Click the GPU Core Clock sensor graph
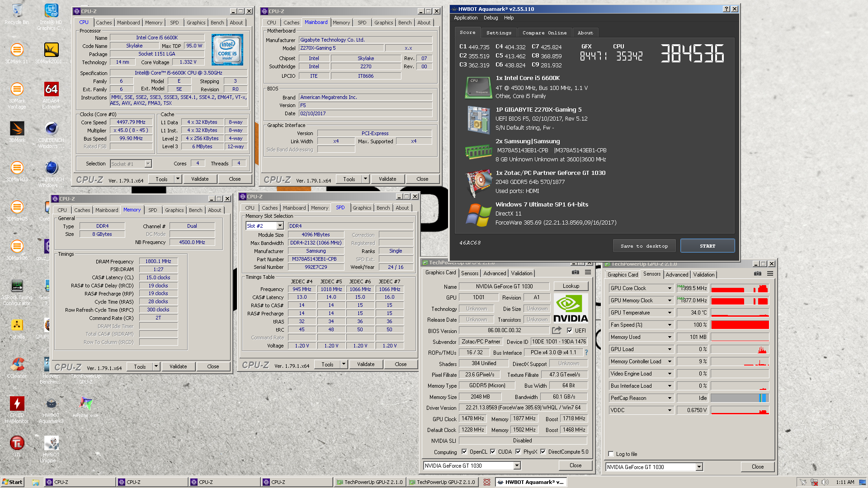Image resolution: width=868 pixels, height=488 pixels. [x=740, y=288]
